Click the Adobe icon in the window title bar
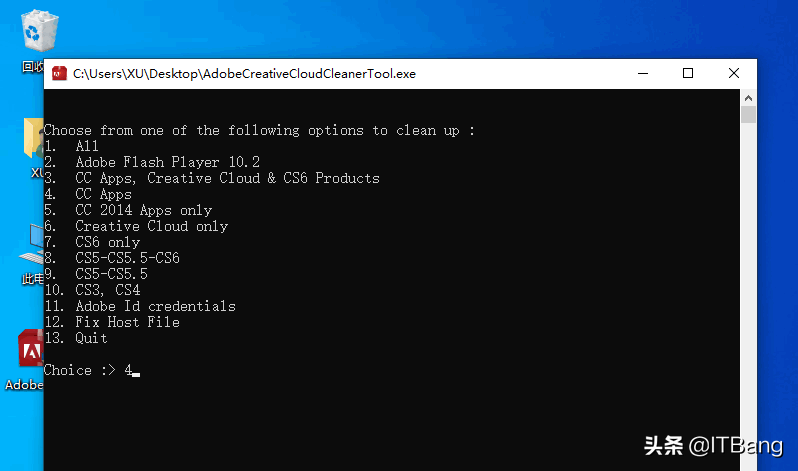The height and width of the screenshot is (471, 798). click(60, 74)
